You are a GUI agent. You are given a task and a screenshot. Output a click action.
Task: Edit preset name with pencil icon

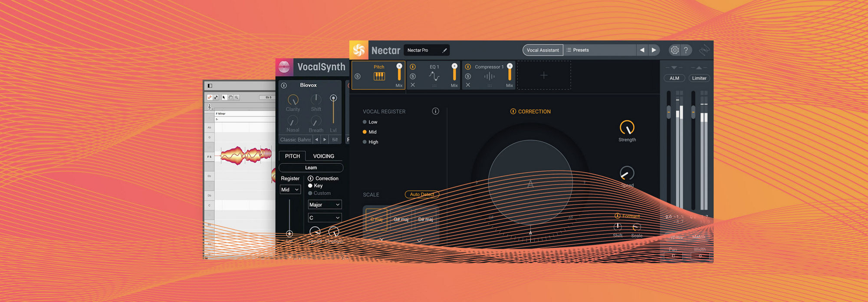pyautogui.click(x=444, y=50)
